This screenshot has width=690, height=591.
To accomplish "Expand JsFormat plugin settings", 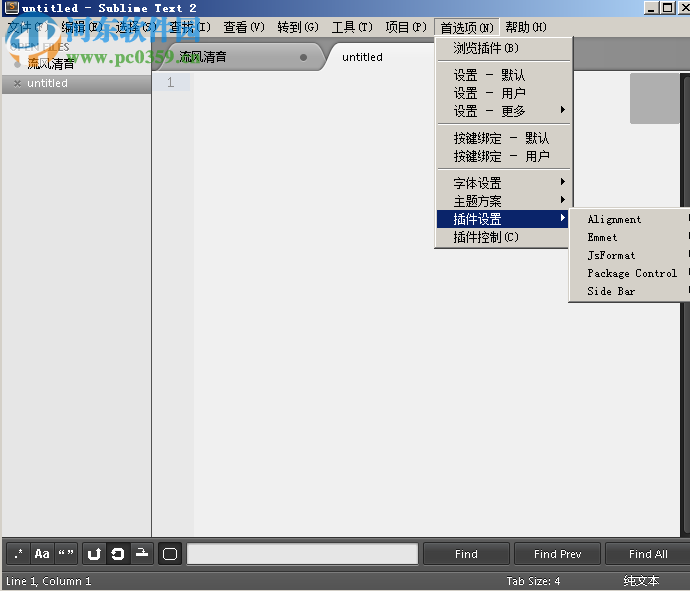I will point(631,255).
